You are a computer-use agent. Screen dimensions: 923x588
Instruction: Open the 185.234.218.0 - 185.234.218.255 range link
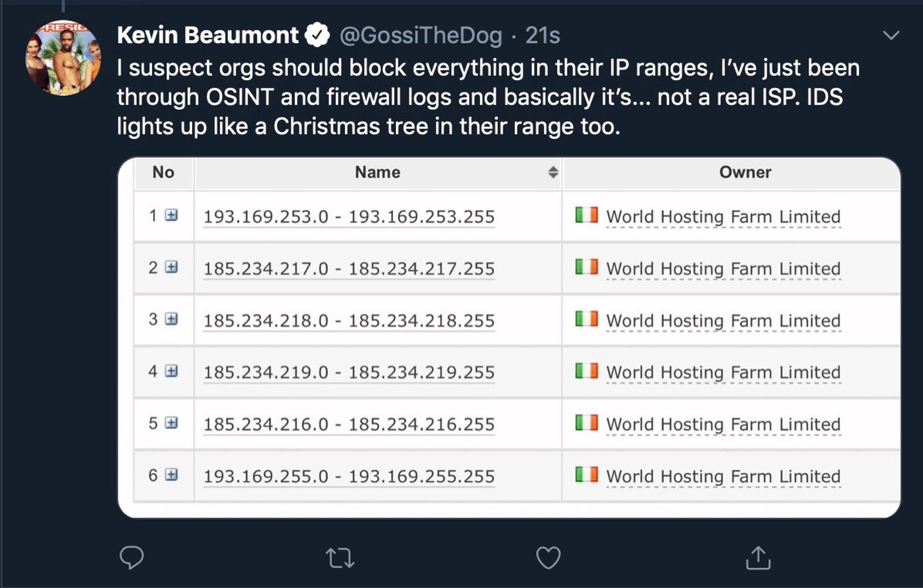[349, 321]
